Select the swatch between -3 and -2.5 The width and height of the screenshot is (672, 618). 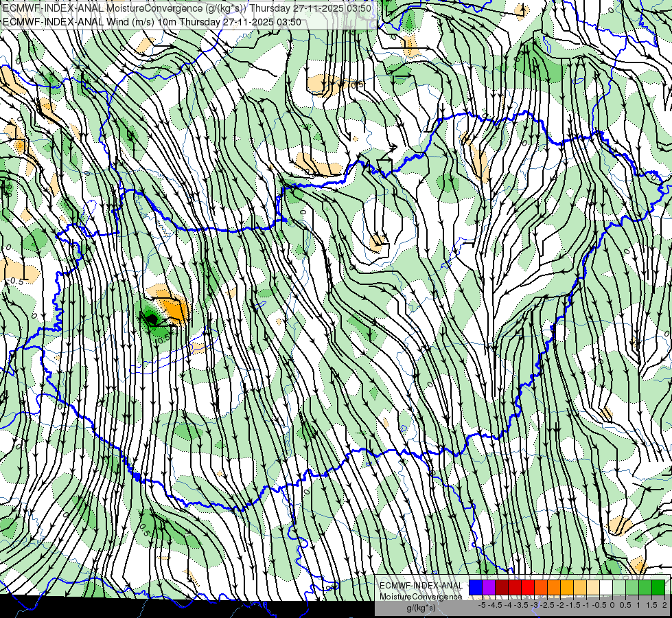tap(541, 588)
